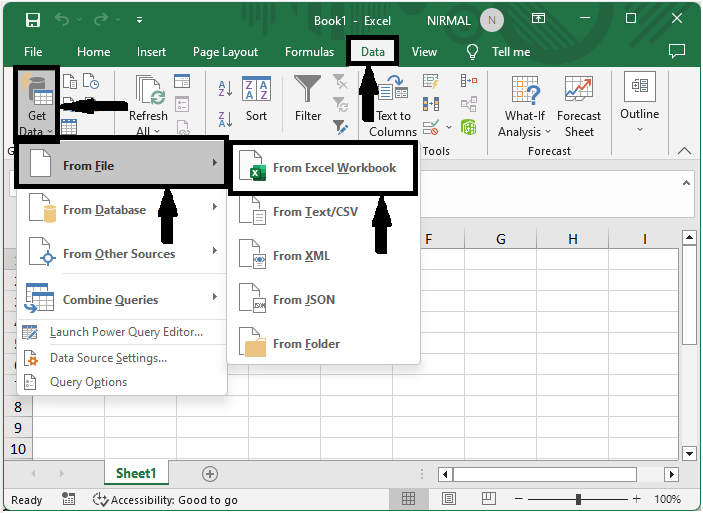Collapse the ribbon with the chevron
This screenshot has height=513, width=703.
(684, 151)
